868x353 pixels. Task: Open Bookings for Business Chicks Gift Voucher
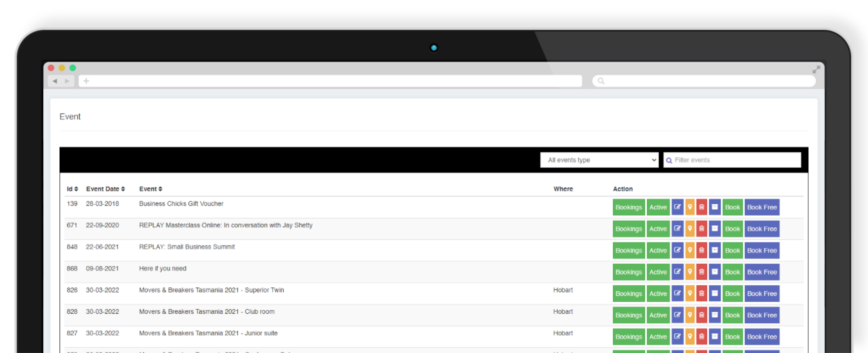(629, 207)
